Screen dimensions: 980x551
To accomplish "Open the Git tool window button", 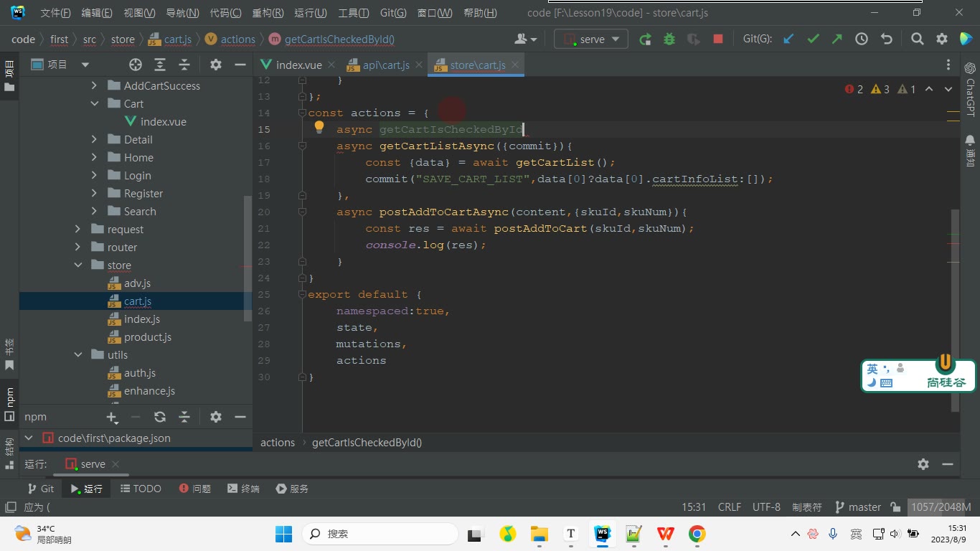I will 40,489.
